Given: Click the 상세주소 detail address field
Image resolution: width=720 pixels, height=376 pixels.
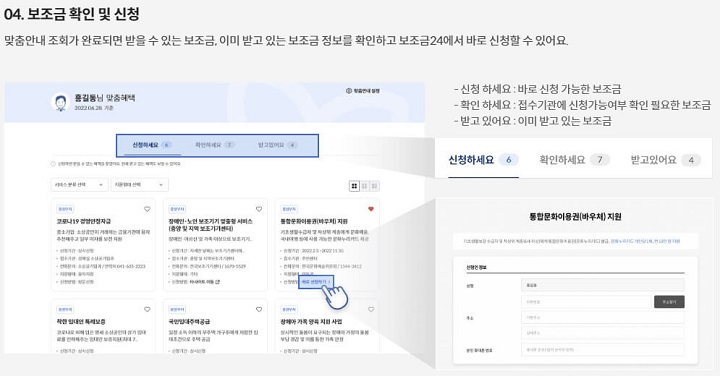Looking at the screenshot, I should click(x=602, y=333).
